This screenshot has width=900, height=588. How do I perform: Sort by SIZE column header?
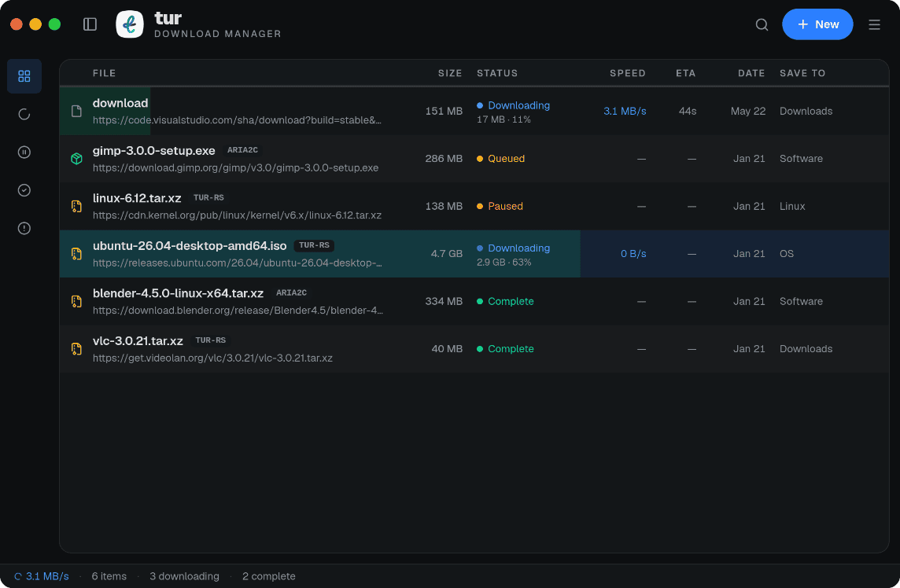(x=450, y=73)
